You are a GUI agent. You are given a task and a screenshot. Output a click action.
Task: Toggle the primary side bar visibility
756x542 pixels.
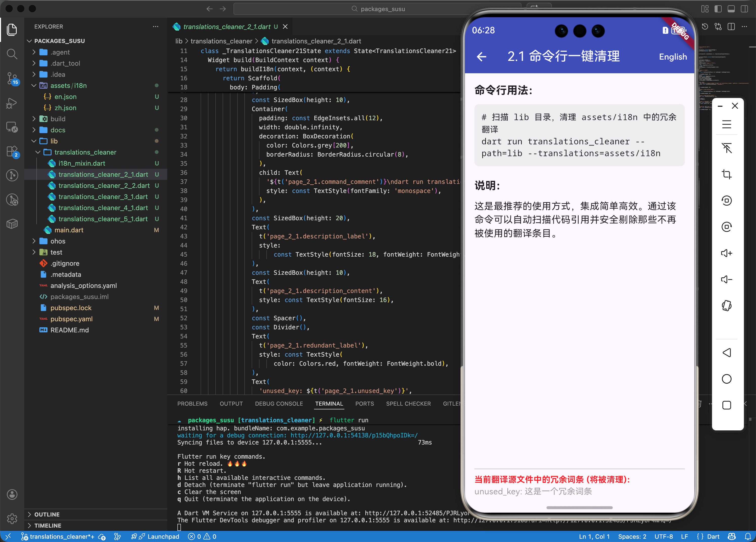pyautogui.click(x=718, y=9)
